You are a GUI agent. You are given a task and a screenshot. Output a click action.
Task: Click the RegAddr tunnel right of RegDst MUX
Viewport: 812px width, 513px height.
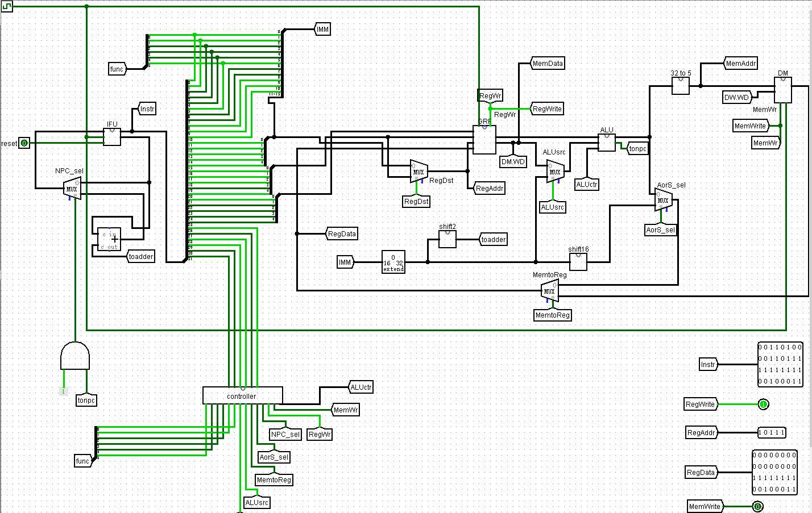click(x=490, y=189)
